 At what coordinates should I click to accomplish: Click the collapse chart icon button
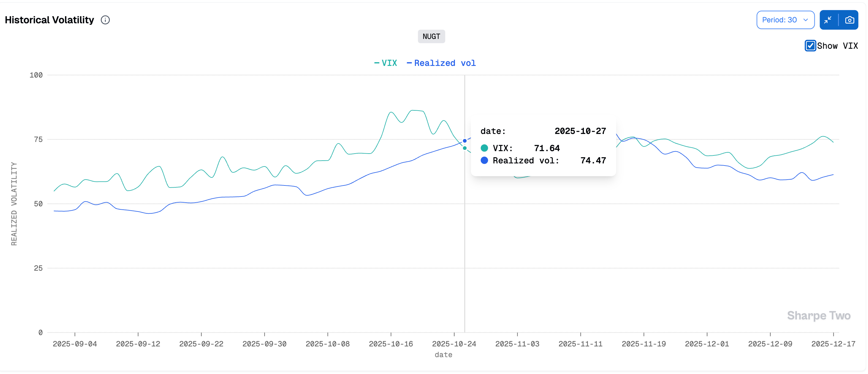pos(828,20)
